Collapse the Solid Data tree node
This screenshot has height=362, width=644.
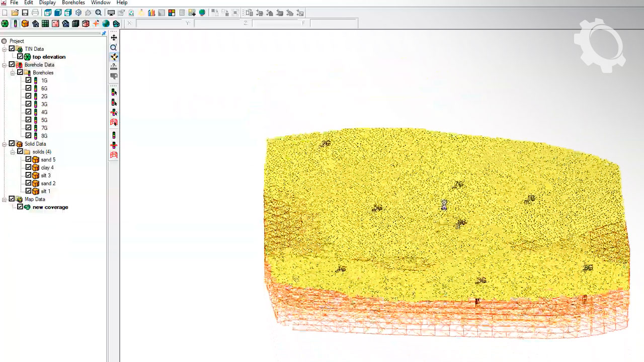(5, 144)
